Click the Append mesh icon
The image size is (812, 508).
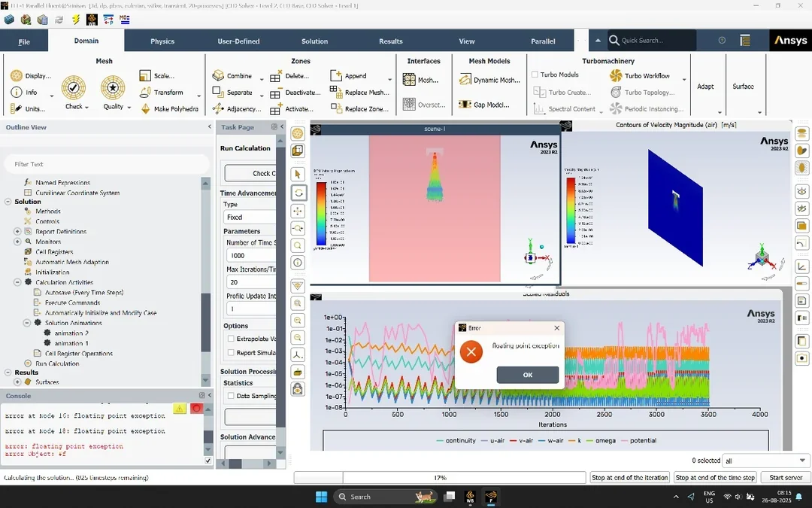[x=335, y=76]
